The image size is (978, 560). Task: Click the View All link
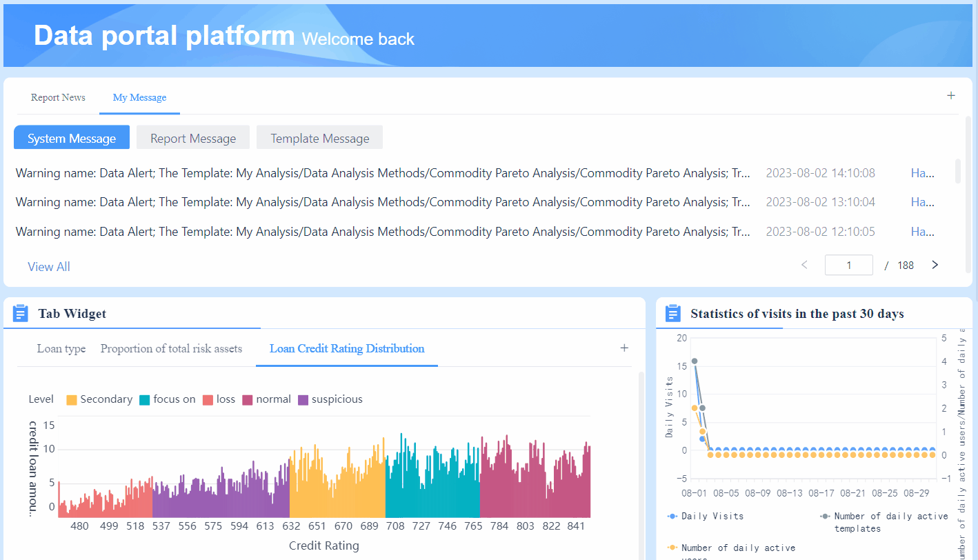[x=49, y=267]
